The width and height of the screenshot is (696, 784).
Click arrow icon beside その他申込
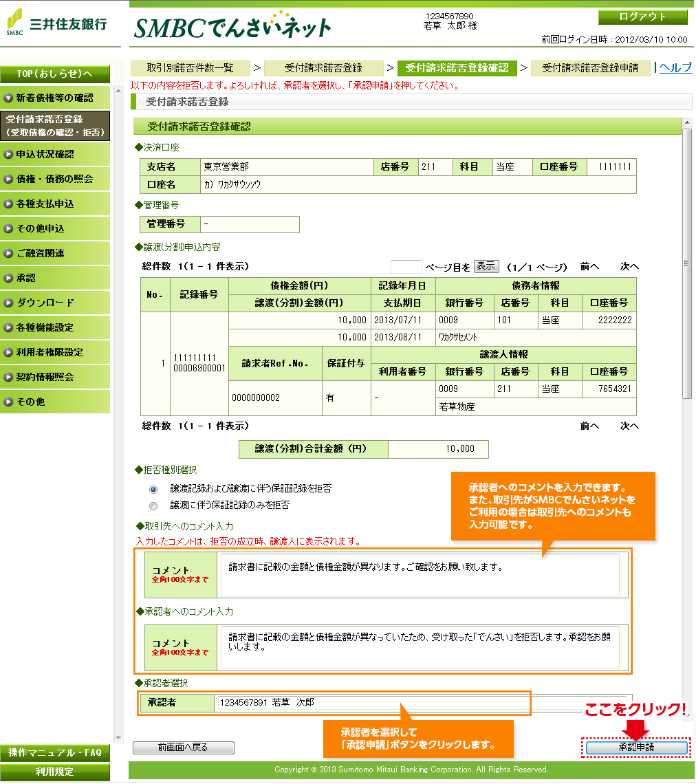[8, 228]
